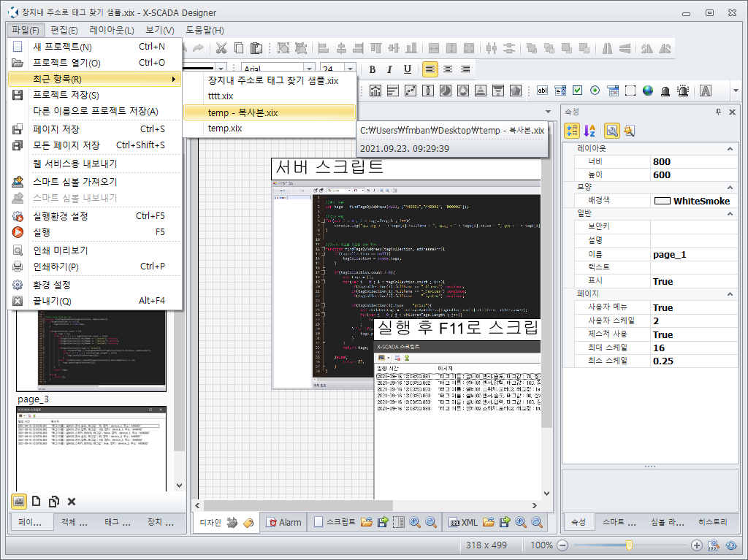
Task: Click the page thumbnail view icon
Action: tap(18, 502)
